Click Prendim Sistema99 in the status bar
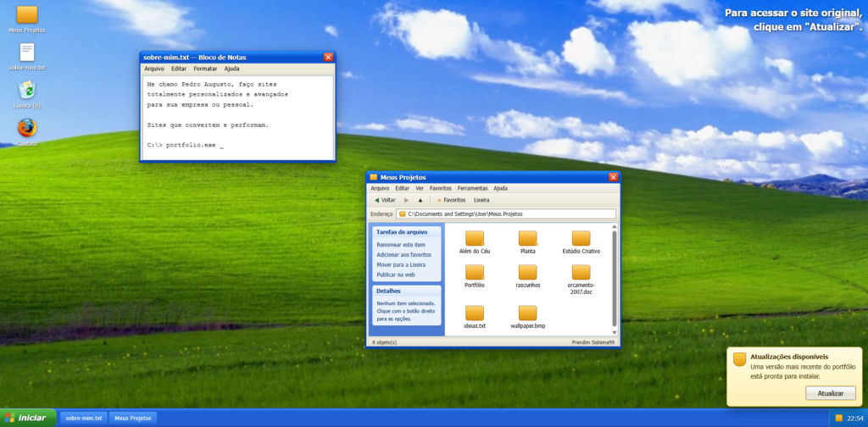The width and height of the screenshot is (868, 427). tap(593, 342)
